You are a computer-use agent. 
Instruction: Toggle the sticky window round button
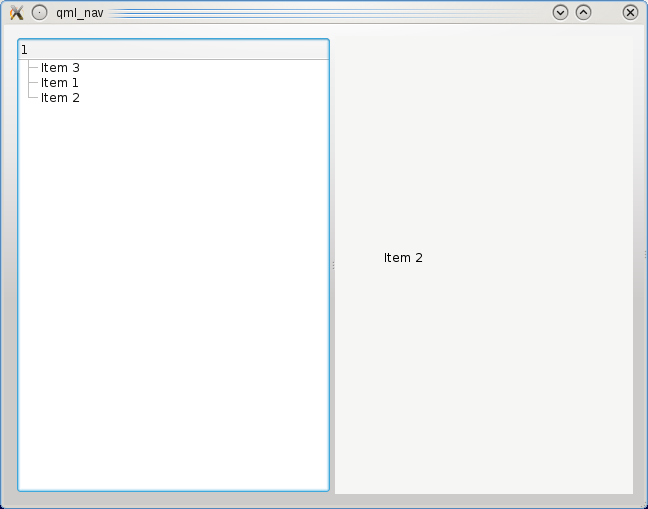pyautogui.click(x=39, y=13)
